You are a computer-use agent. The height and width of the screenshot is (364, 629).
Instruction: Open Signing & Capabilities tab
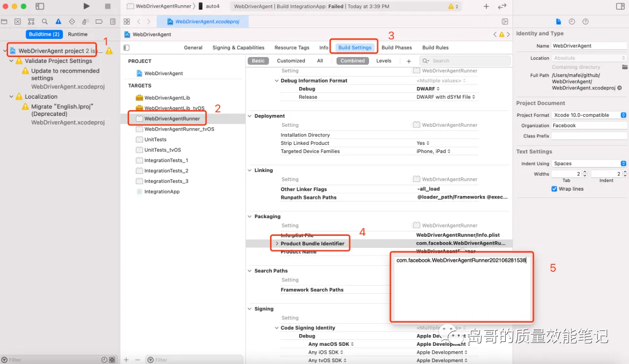pos(238,48)
